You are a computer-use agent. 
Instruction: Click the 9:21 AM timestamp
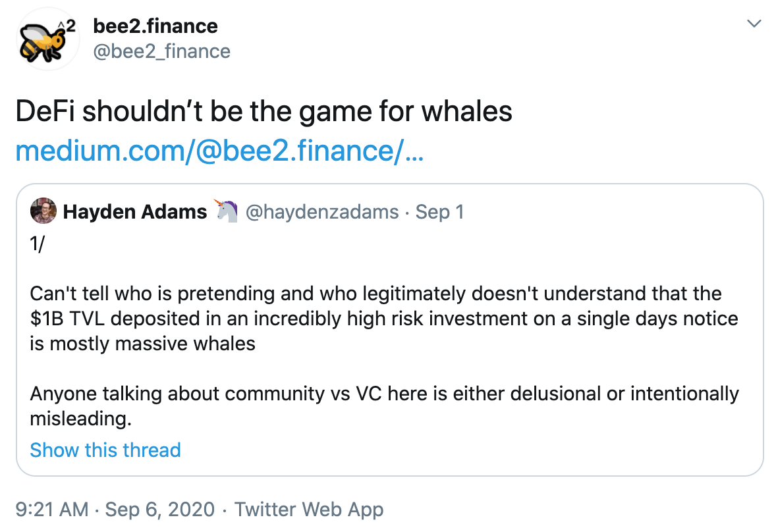(x=51, y=509)
